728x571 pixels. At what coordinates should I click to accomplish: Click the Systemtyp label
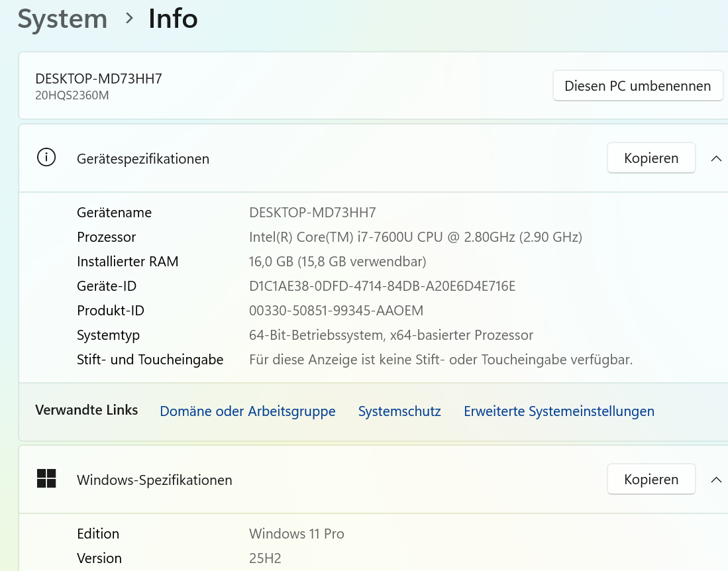108,335
